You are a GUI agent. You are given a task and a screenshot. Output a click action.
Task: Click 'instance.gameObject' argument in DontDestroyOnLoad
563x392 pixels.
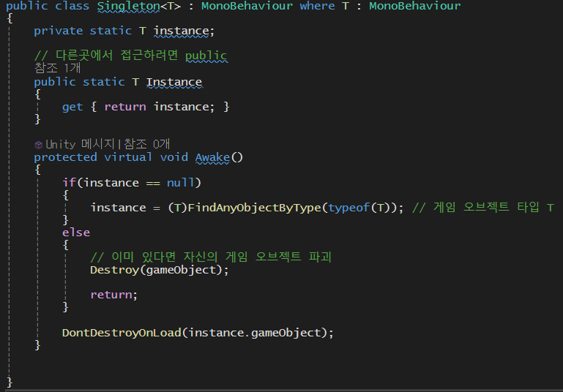click(255, 333)
